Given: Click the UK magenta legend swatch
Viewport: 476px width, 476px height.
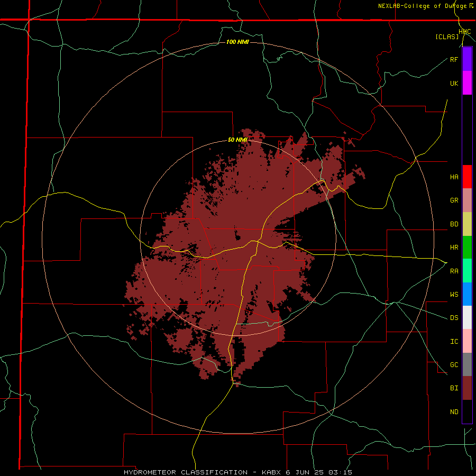Looking at the screenshot, I should click(x=467, y=83).
